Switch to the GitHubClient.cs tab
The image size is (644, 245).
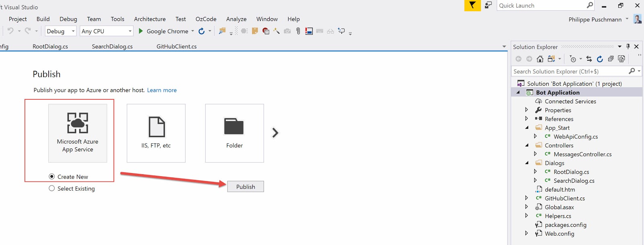click(x=177, y=47)
